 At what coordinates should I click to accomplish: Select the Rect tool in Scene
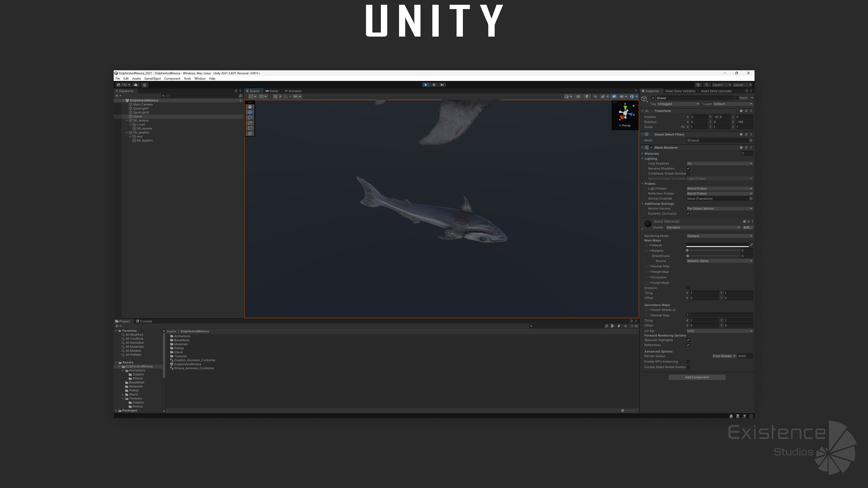click(250, 128)
